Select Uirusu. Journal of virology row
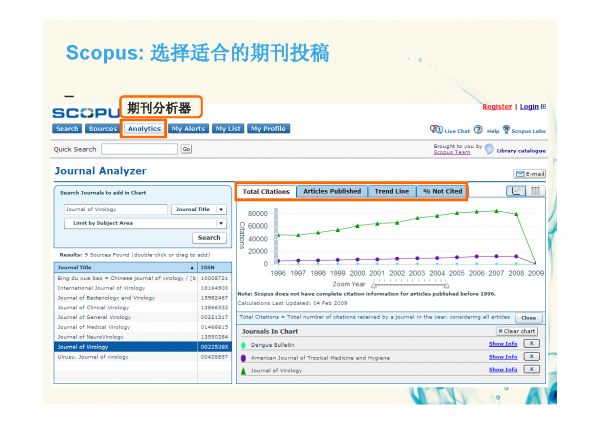Viewport: 600px width, 424px height. point(143,357)
